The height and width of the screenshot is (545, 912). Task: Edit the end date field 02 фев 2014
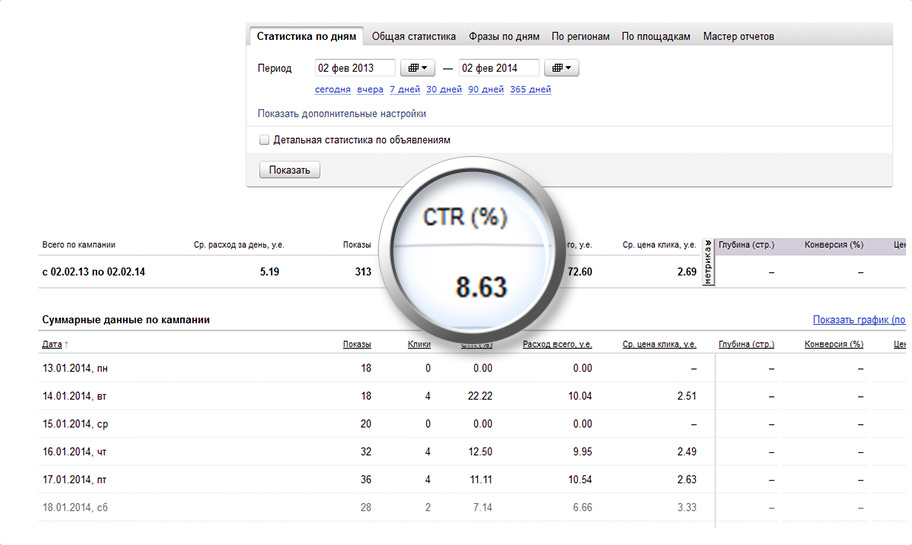tap(499, 68)
